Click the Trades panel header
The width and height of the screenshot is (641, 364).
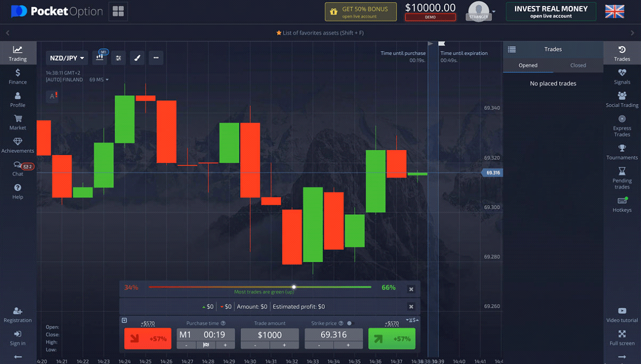click(x=553, y=49)
